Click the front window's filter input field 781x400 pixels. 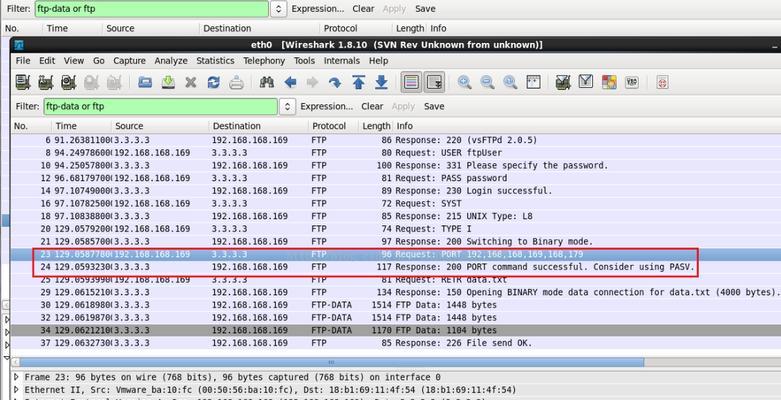point(160,107)
